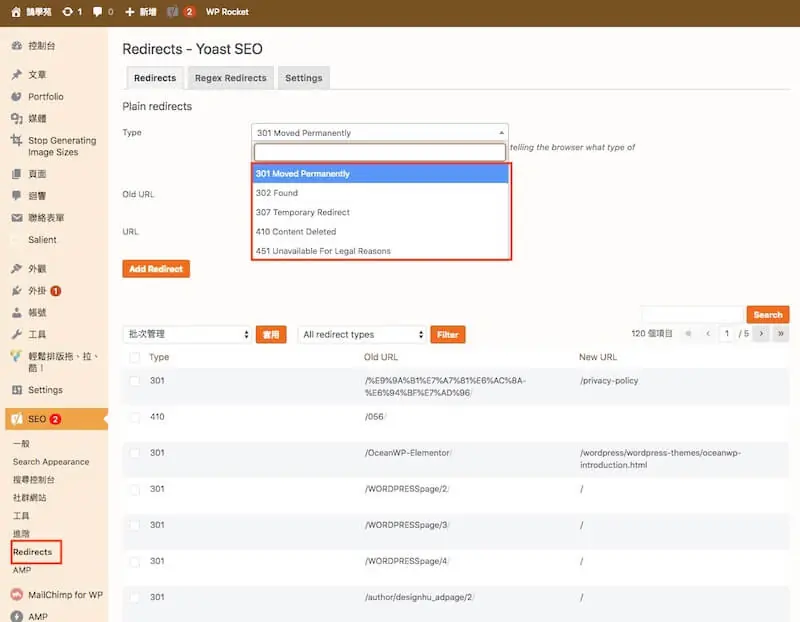The height and width of the screenshot is (622, 800).
Task: Open MailChimp for WP sidebar icon
Action: pyautogui.click(x=17, y=595)
